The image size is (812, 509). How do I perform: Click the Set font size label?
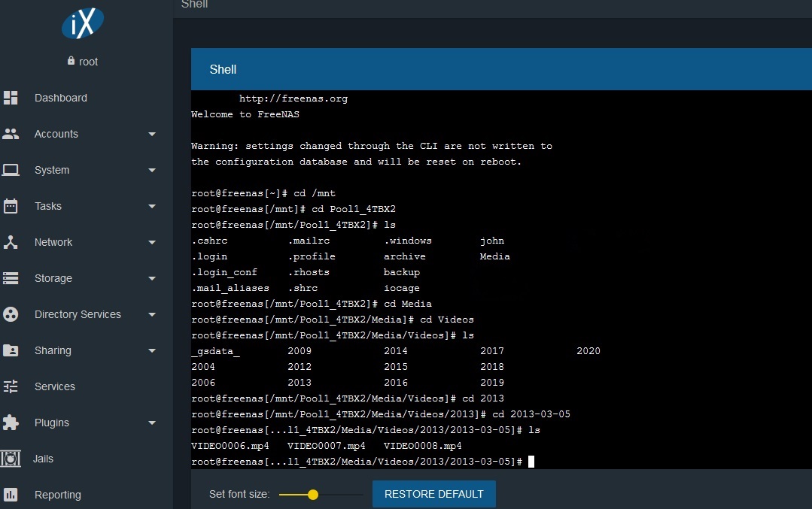(239, 494)
